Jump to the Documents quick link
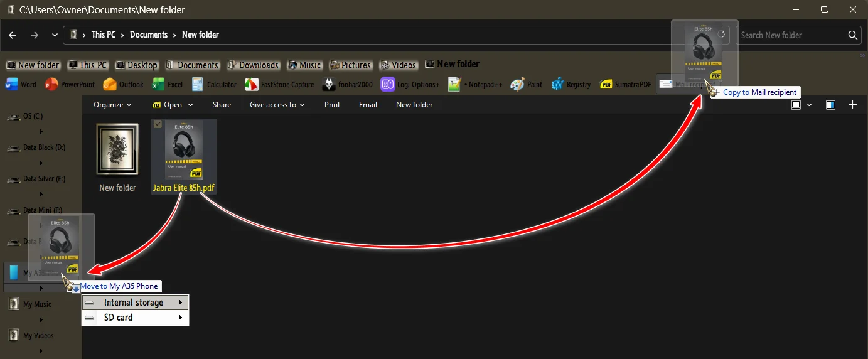Screen dimensions: 868x359 click(x=192, y=65)
